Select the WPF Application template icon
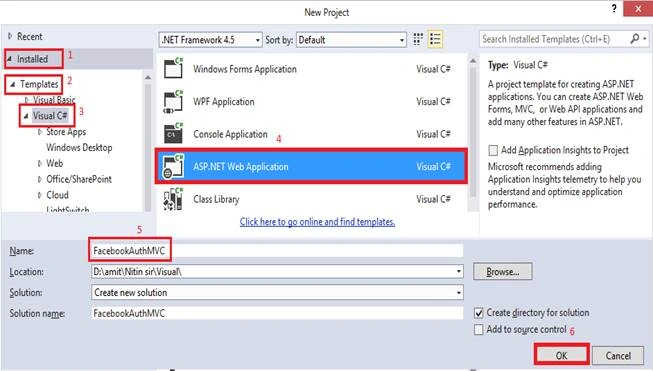653x371 pixels. (173, 101)
